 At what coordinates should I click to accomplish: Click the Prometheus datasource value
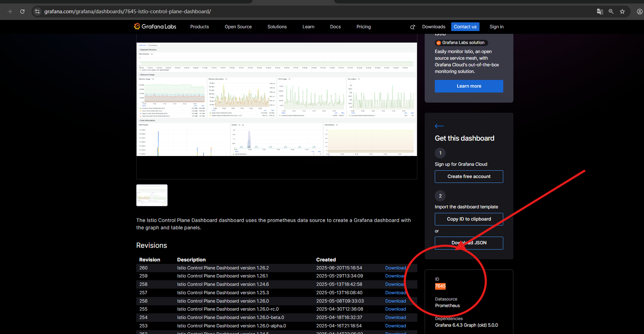pyautogui.click(x=447, y=306)
